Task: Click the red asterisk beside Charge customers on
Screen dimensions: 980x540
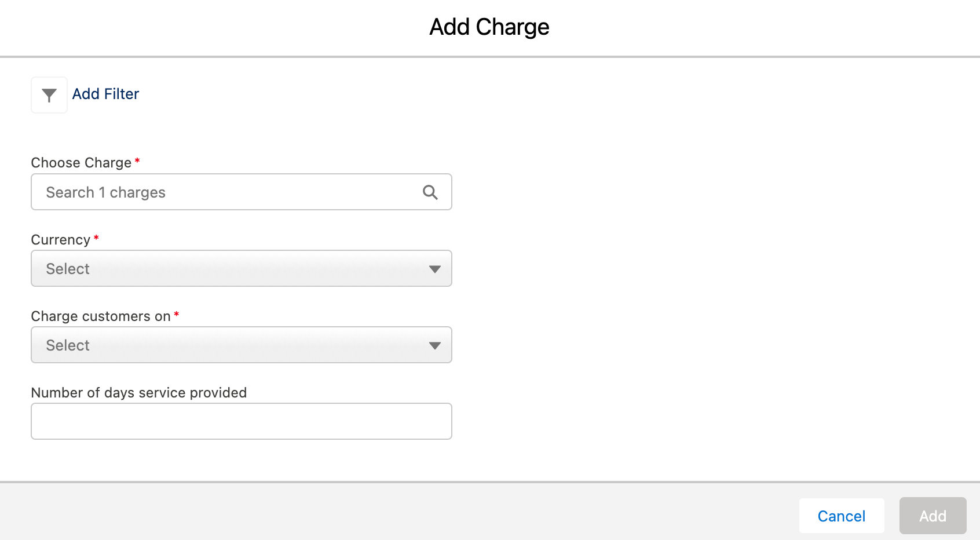Action: [177, 315]
